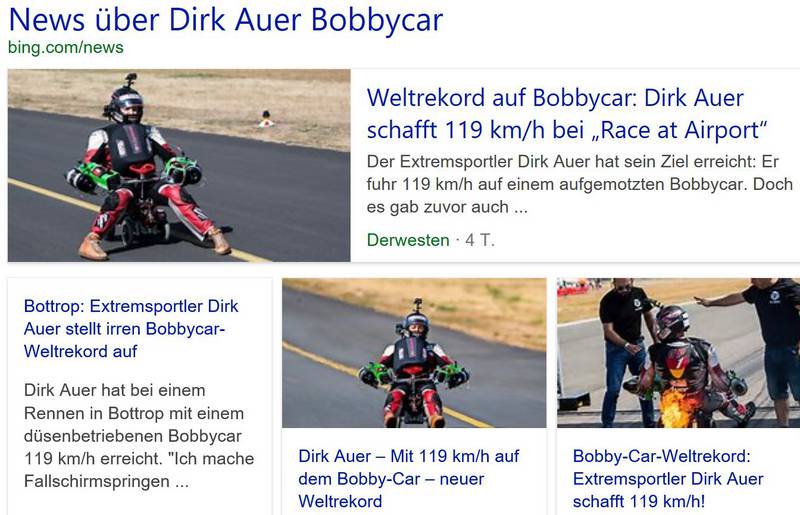Click the red steering wheel in the large photo
The width and height of the screenshot is (800, 515).
click(142, 169)
